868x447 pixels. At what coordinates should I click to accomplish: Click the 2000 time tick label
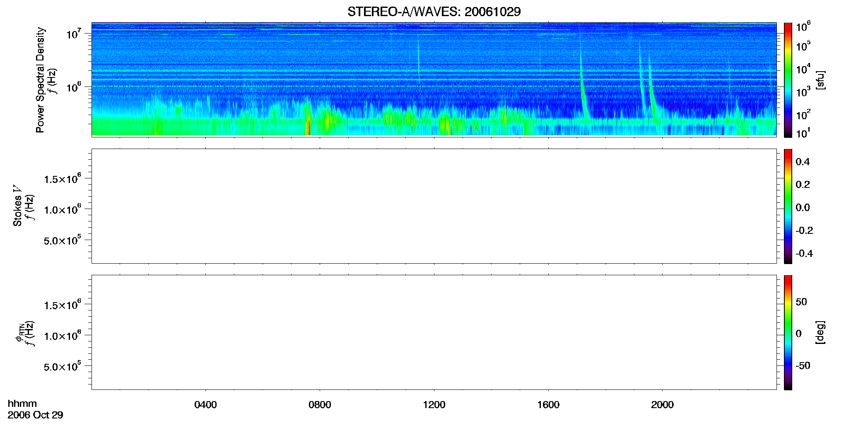(x=662, y=405)
